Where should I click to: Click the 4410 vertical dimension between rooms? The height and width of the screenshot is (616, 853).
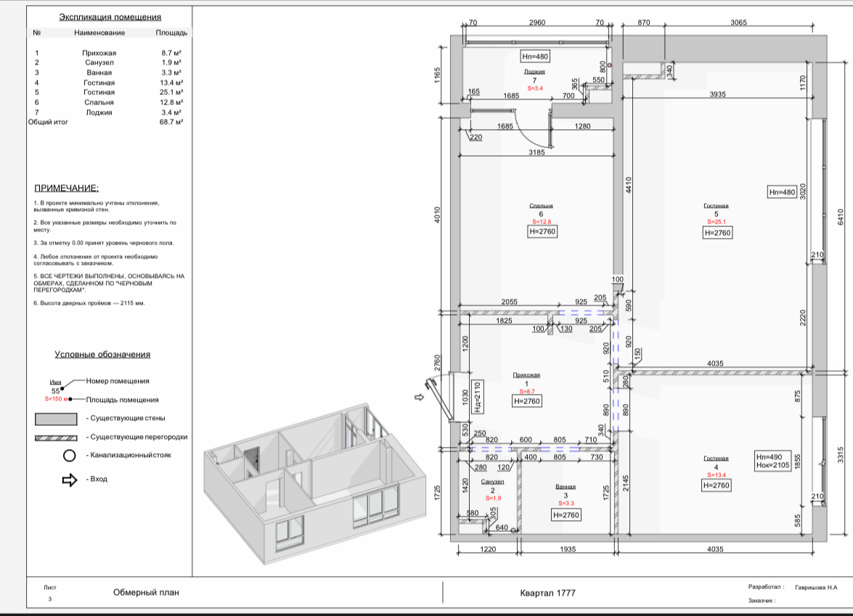629,185
